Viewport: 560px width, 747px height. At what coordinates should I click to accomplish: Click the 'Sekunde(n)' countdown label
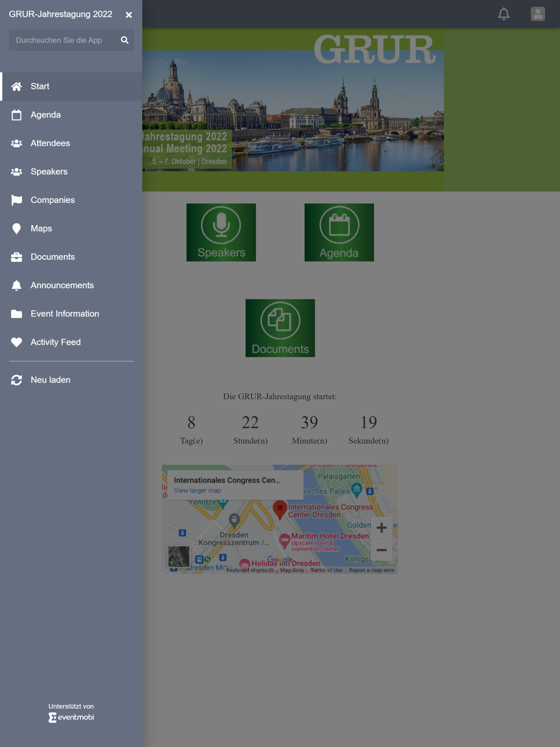(x=368, y=441)
